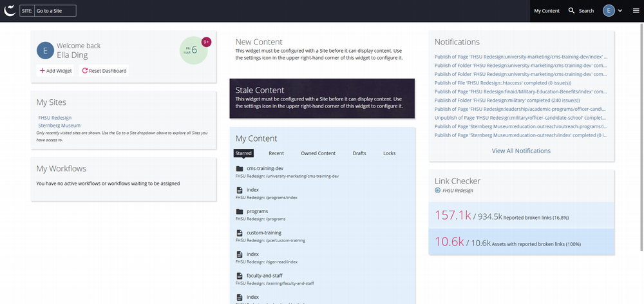Expand the user menu chevron
This screenshot has height=304, width=644.
pos(620,11)
